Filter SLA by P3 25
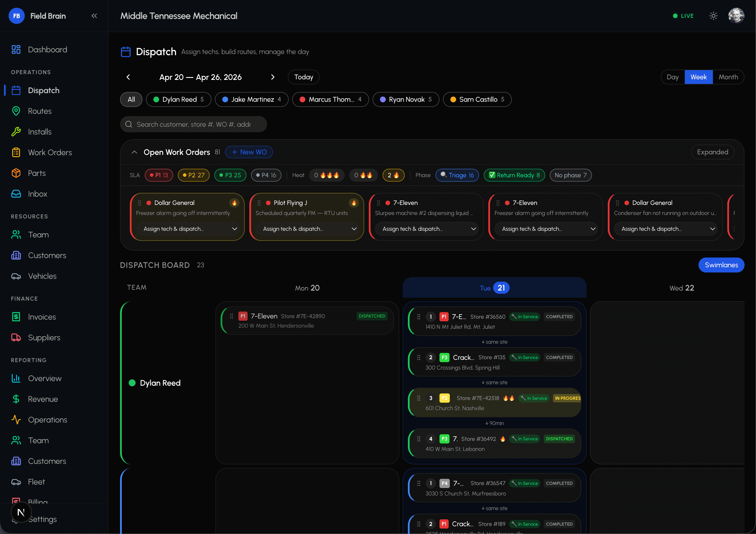 pyautogui.click(x=230, y=175)
